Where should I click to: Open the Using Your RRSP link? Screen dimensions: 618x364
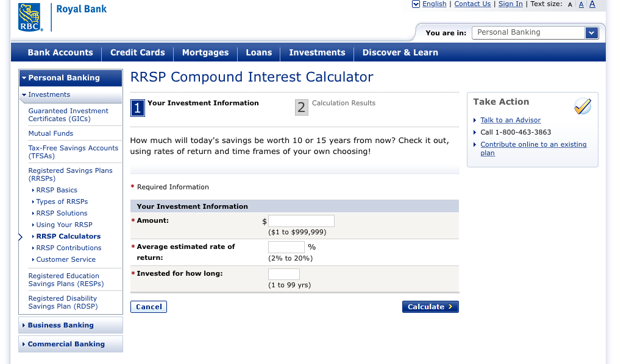tap(64, 225)
